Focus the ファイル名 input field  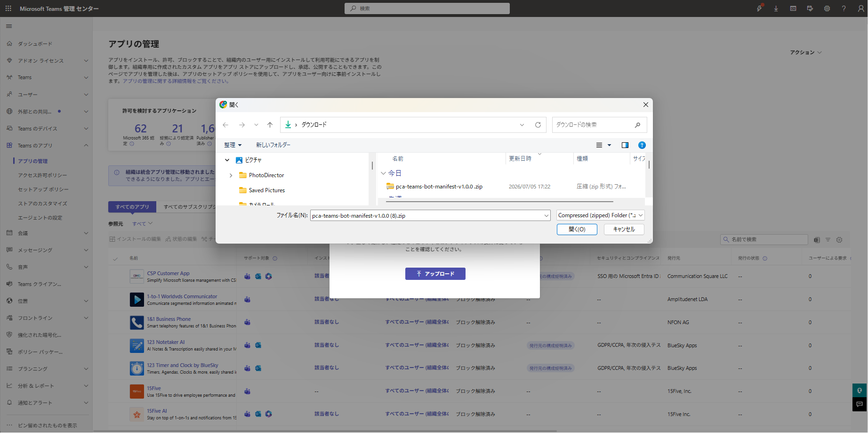(427, 216)
